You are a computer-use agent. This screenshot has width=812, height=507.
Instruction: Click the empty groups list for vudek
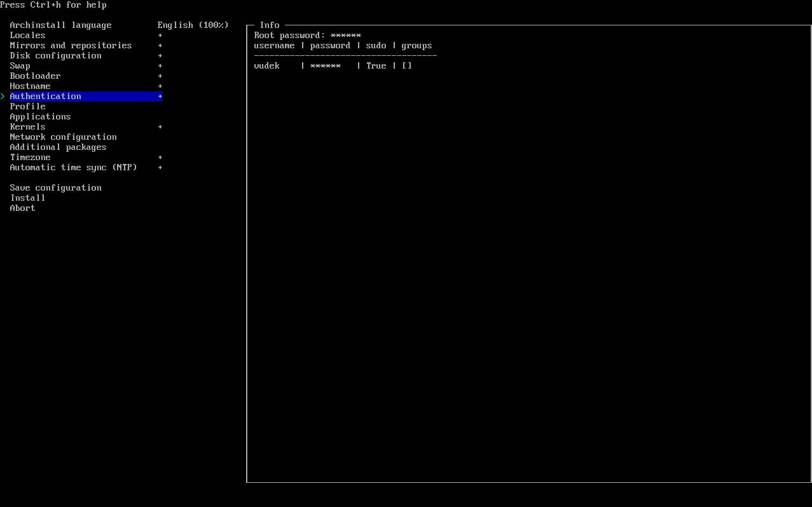click(407, 66)
